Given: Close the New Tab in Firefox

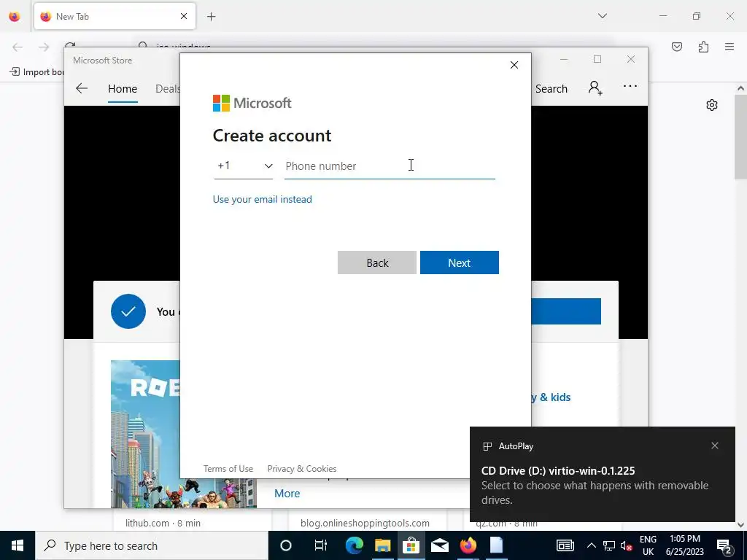Looking at the screenshot, I should click(x=184, y=16).
